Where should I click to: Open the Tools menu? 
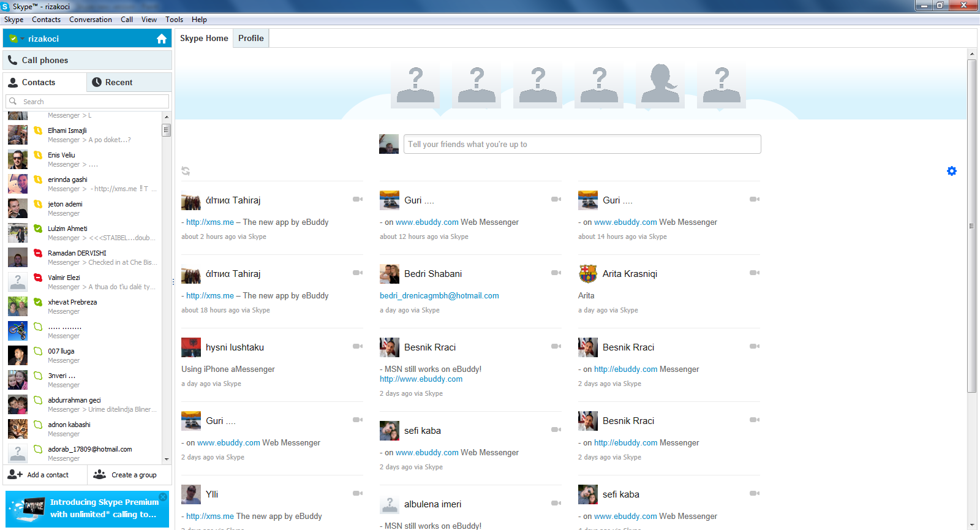tap(174, 20)
